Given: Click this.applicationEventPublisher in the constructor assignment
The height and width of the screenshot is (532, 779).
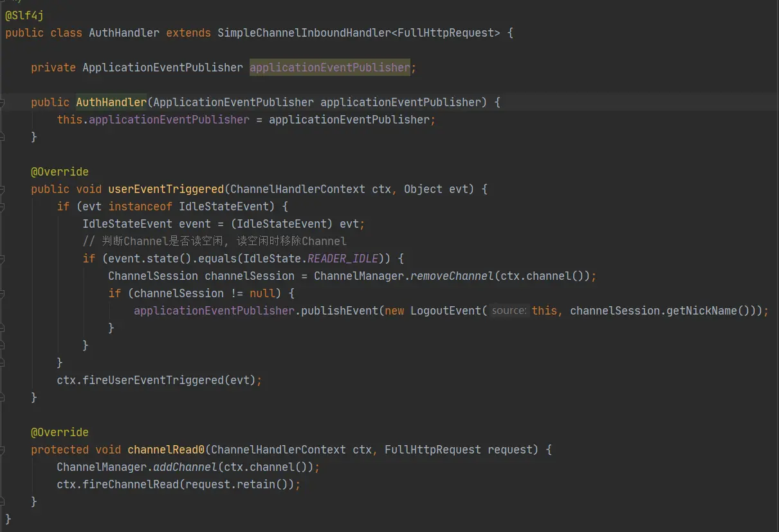Looking at the screenshot, I should pos(153,120).
